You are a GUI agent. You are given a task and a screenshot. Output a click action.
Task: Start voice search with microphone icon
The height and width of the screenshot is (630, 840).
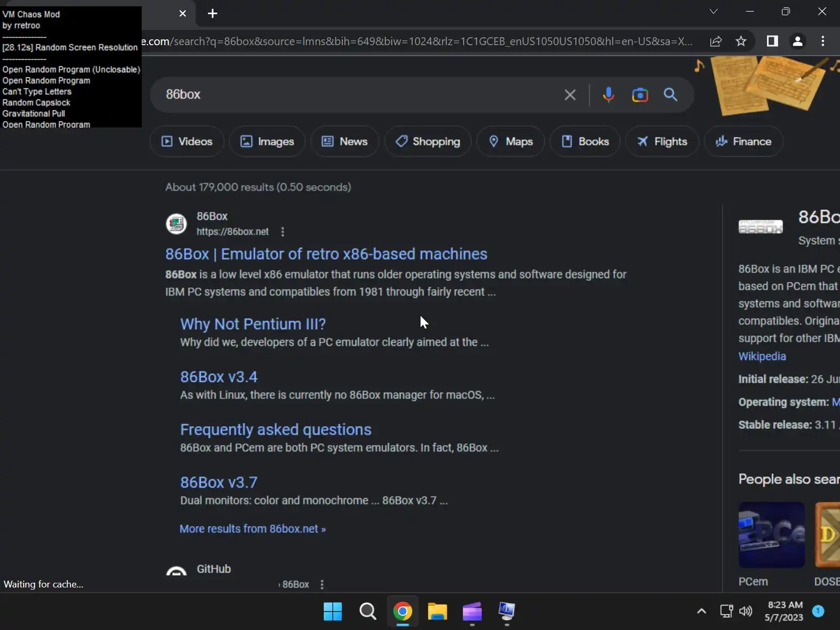tap(608, 94)
